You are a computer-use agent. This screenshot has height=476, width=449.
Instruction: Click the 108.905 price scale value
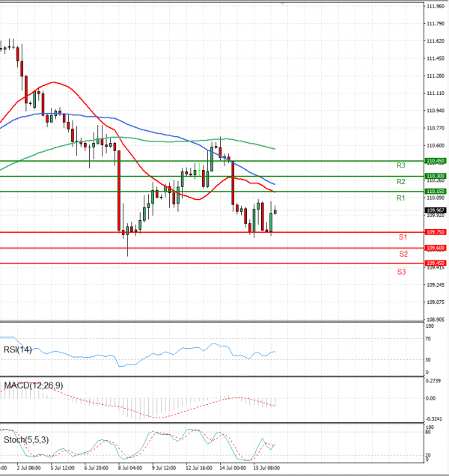click(x=436, y=320)
